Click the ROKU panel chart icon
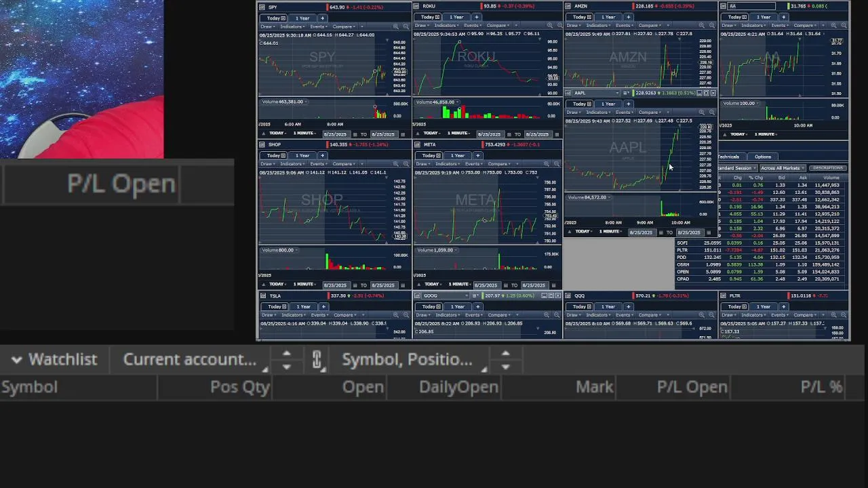The height and width of the screenshot is (488, 868). (x=416, y=6)
